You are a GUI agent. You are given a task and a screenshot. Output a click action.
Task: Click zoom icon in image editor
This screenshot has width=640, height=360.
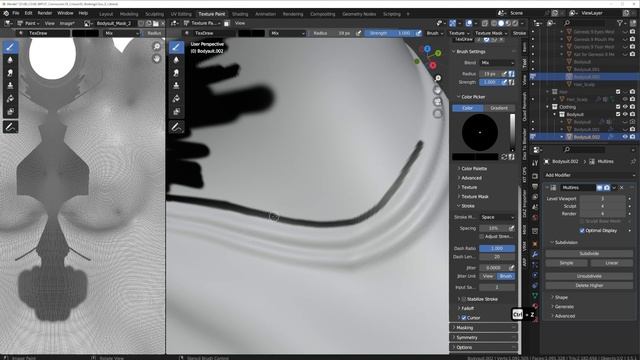(x=157, y=47)
